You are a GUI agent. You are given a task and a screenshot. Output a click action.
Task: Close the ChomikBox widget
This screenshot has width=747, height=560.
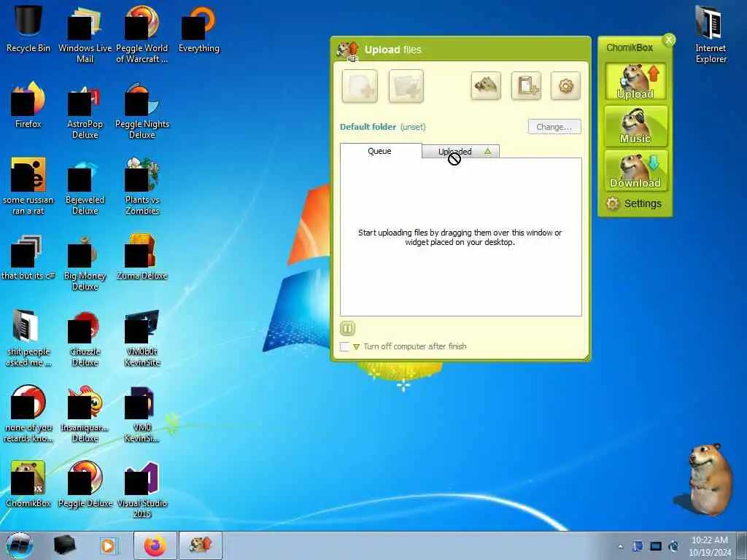(669, 40)
